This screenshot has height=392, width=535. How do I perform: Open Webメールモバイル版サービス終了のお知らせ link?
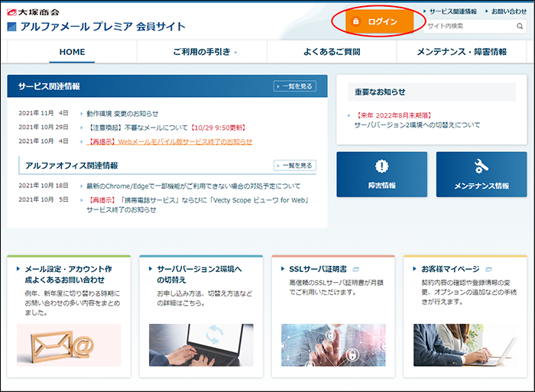tap(169, 141)
